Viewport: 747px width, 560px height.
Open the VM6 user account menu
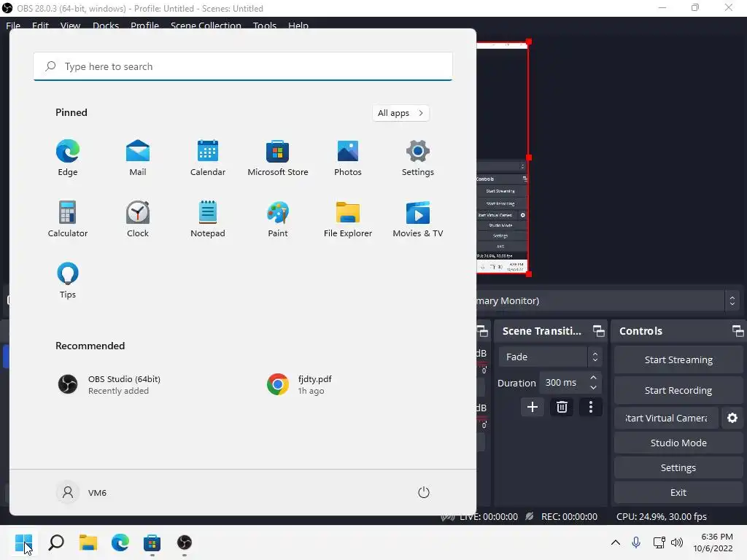[82, 492]
